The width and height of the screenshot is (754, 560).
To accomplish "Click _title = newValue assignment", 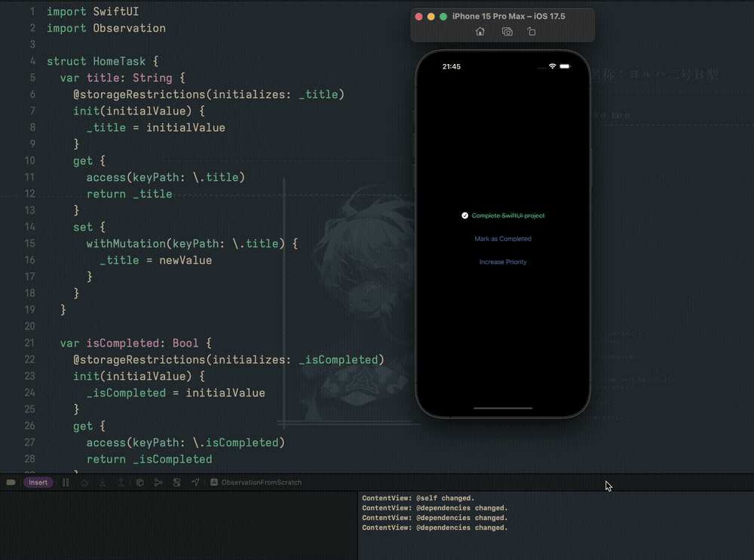I will [156, 260].
